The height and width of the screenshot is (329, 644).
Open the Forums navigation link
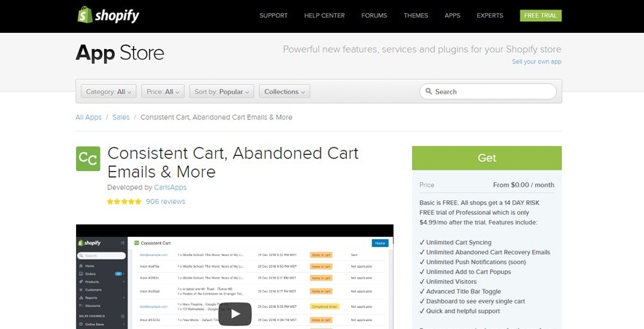374,15
